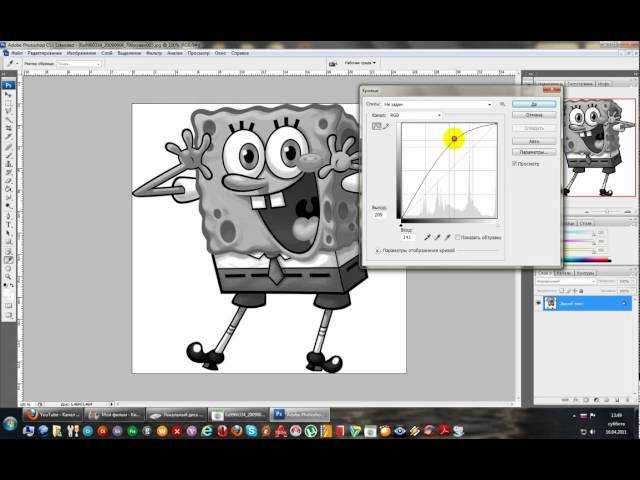
Task: Confirm Curves with the Да button
Action: pyautogui.click(x=534, y=104)
